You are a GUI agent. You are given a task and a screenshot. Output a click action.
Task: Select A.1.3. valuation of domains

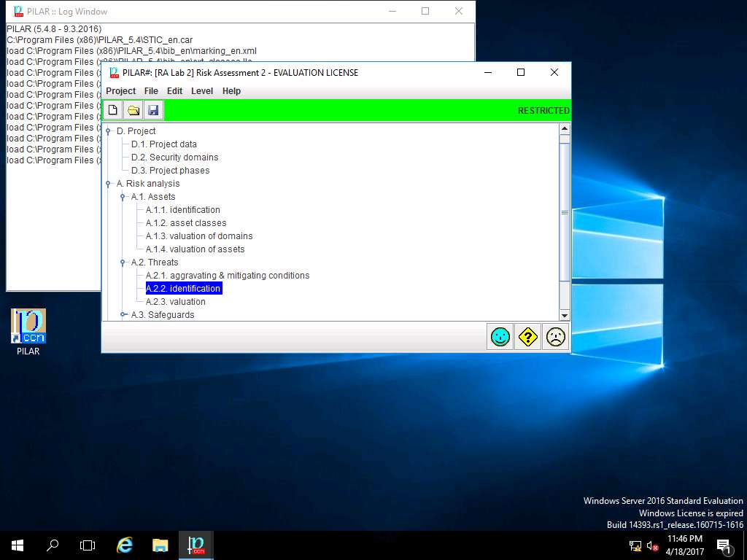pyautogui.click(x=199, y=236)
